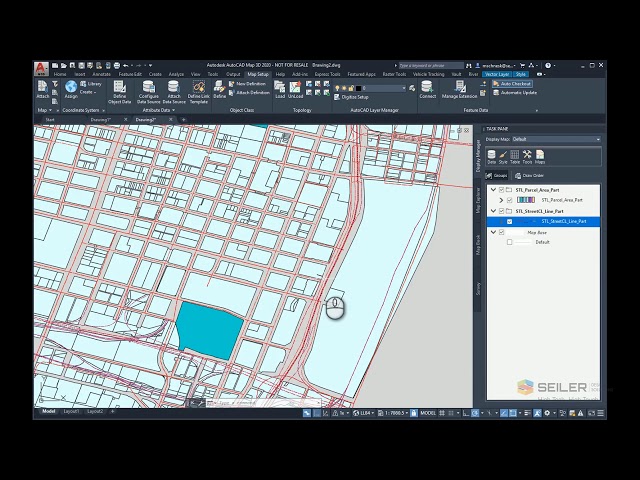This screenshot has width=640, height=480.
Task: Click the Autodesk App Store cart icon
Action: pyautogui.click(x=522, y=65)
